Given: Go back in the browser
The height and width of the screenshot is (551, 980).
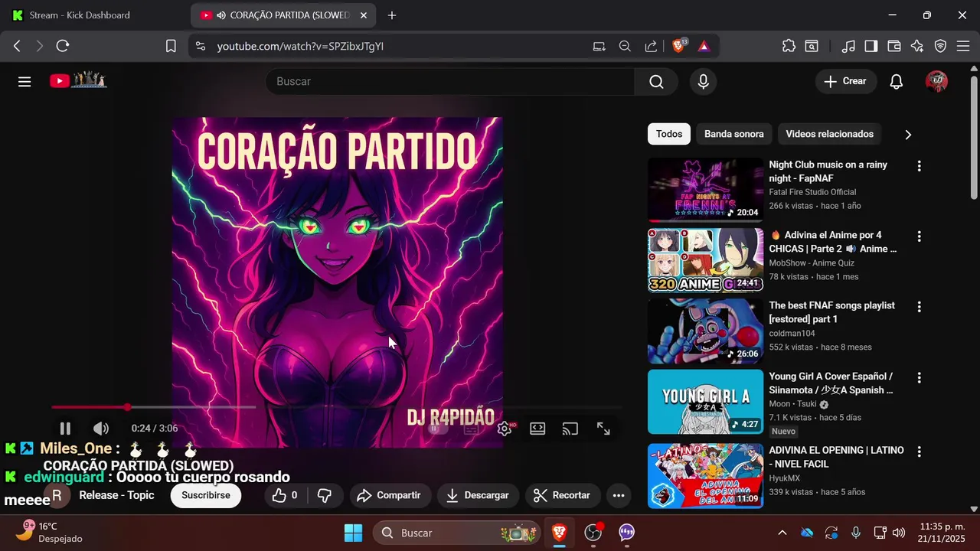Looking at the screenshot, I should [17, 46].
